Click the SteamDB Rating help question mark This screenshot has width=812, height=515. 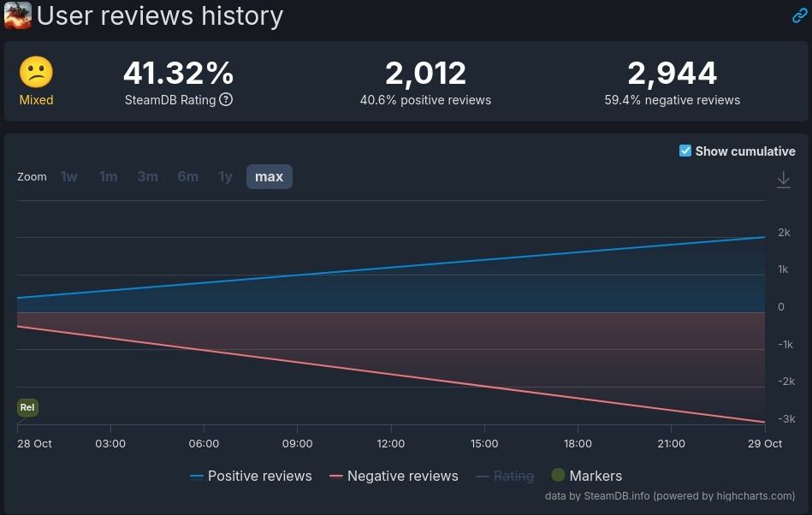coord(226,99)
